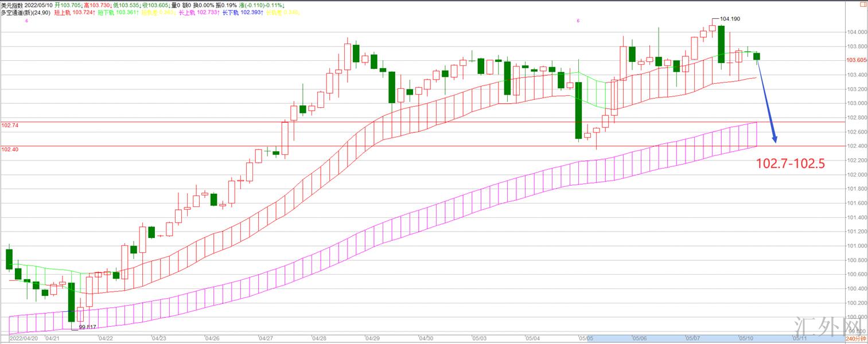Select the 102.7-102.5 red text annotation
The width and height of the screenshot is (868, 344).
790,163
